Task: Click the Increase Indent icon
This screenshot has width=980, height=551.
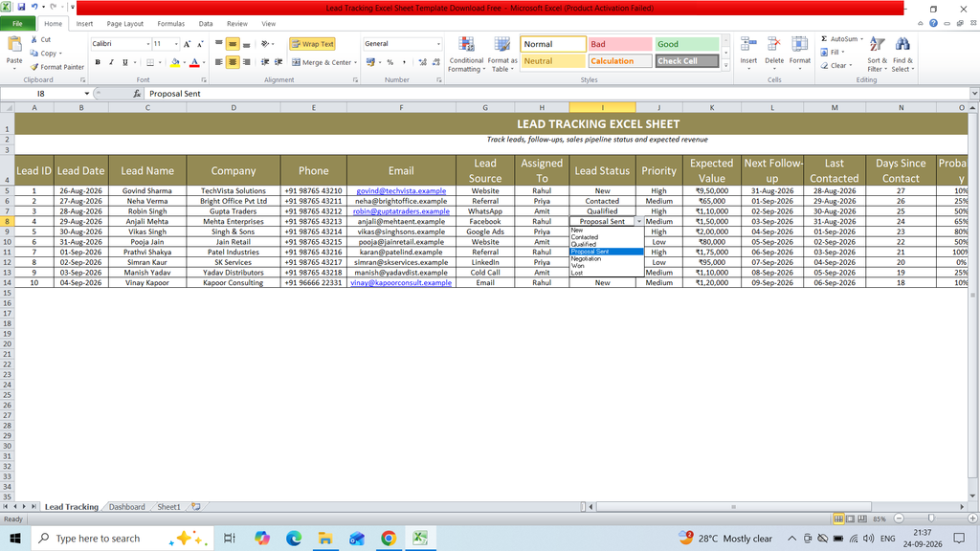Action: 278,62
